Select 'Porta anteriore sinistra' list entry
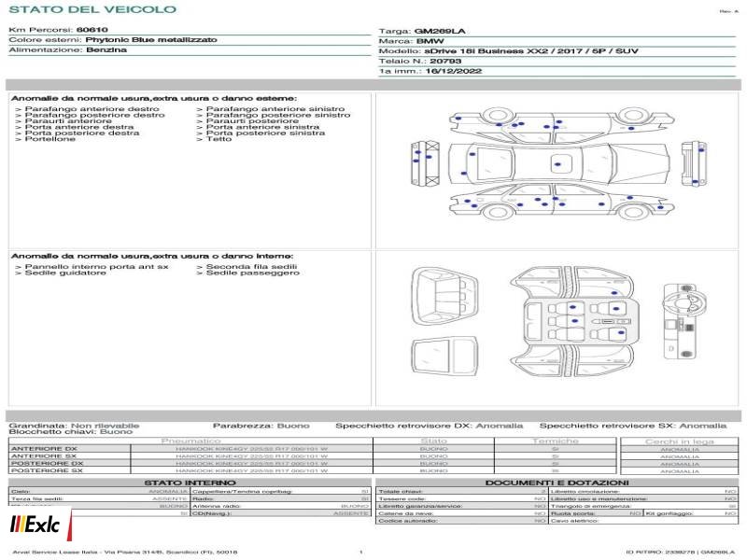Viewport: 747px width, 560px height. 262,127
